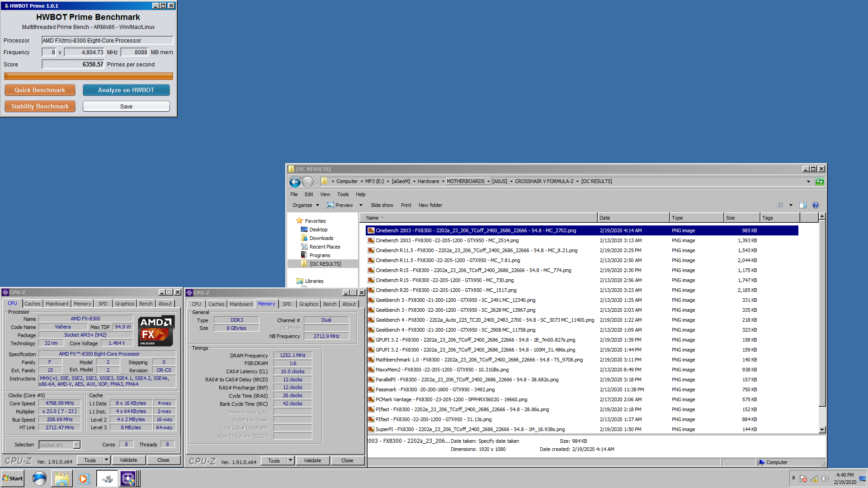Switch to Mainboard tab in left CPU-Z
868x488 pixels.
point(57,304)
